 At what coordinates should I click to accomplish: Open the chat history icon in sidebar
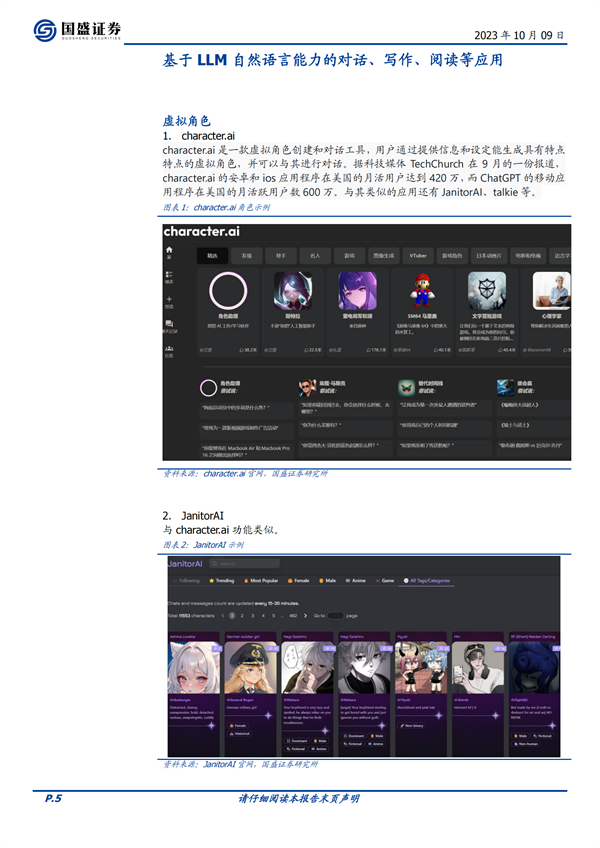point(169,323)
